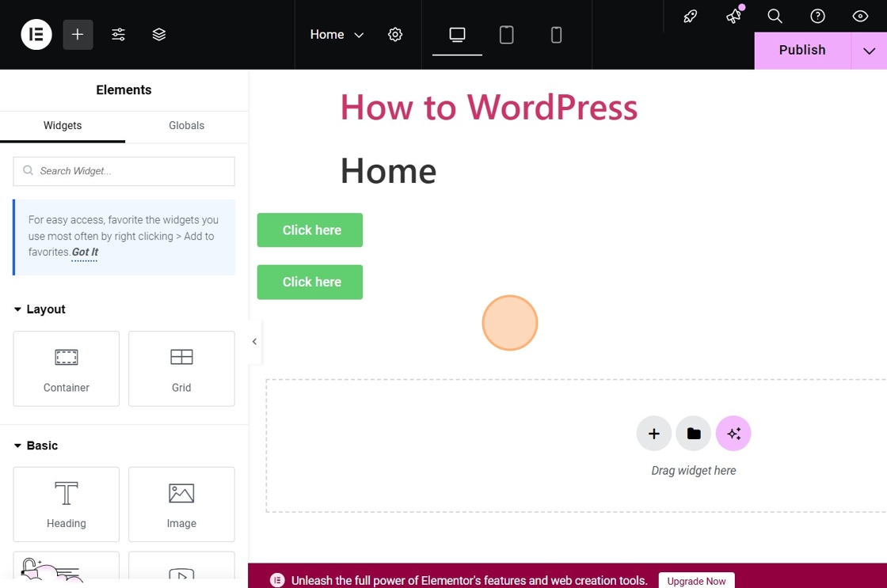This screenshot has width=887, height=588.
Task: Click the Publish button
Action: (x=802, y=51)
